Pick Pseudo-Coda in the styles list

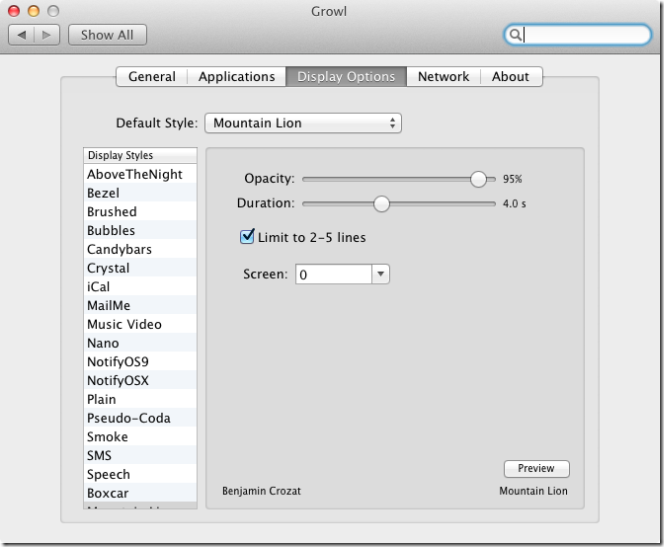[140, 418]
